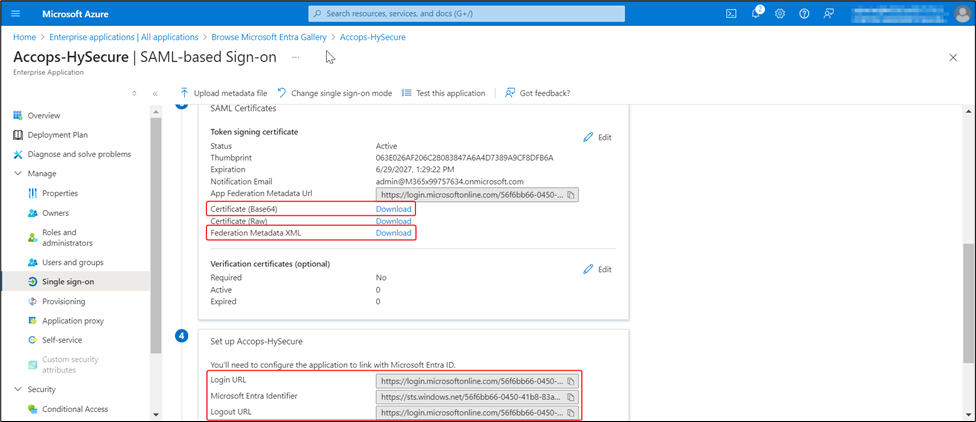This screenshot has width=976, height=422.
Task: Download the Federation Metadata XML
Action: click(x=393, y=233)
